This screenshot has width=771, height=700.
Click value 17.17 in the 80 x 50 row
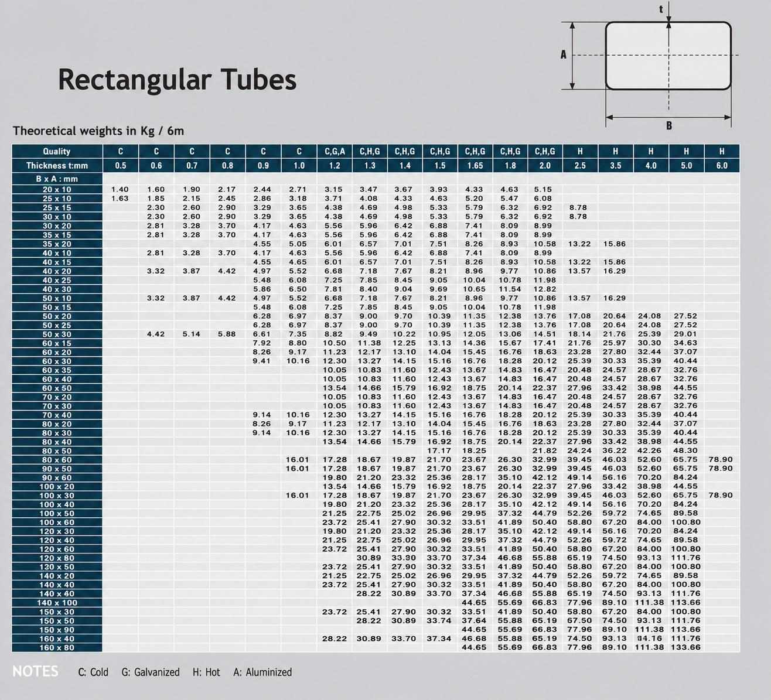[x=439, y=451]
